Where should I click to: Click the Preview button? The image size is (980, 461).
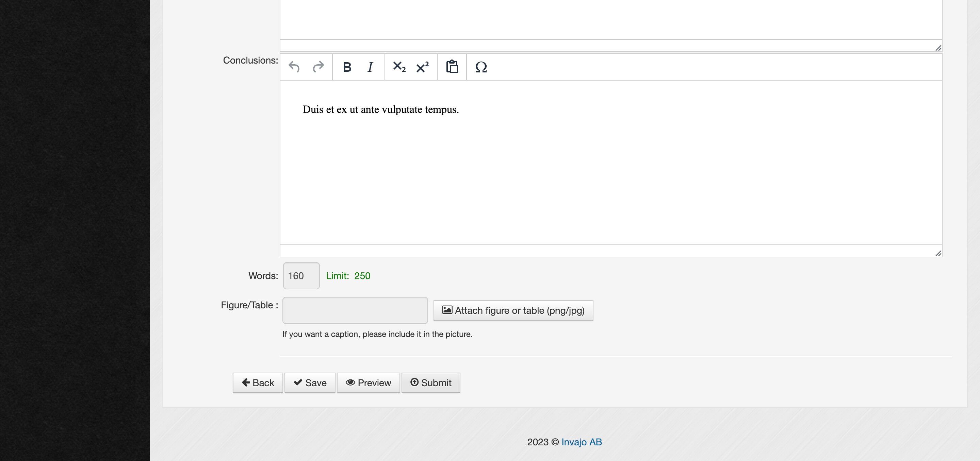[x=368, y=383]
